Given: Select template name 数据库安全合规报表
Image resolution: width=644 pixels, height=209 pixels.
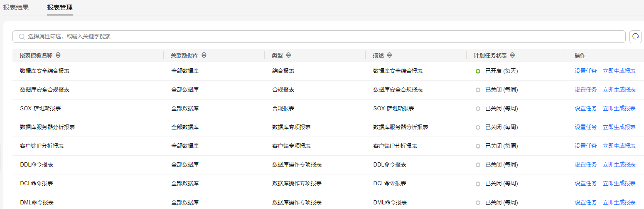Looking at the screenshot, I should (x=44, y=90).
